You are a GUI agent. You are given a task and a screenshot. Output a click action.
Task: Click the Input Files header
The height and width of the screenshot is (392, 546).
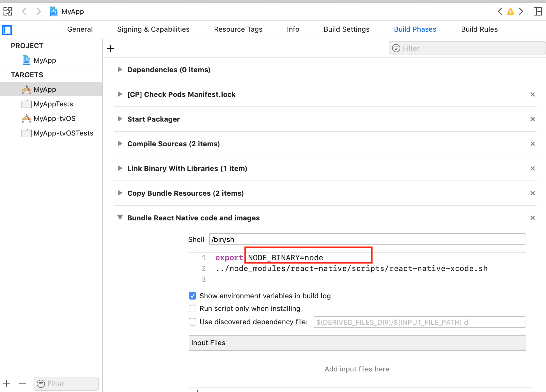[357, 343]
